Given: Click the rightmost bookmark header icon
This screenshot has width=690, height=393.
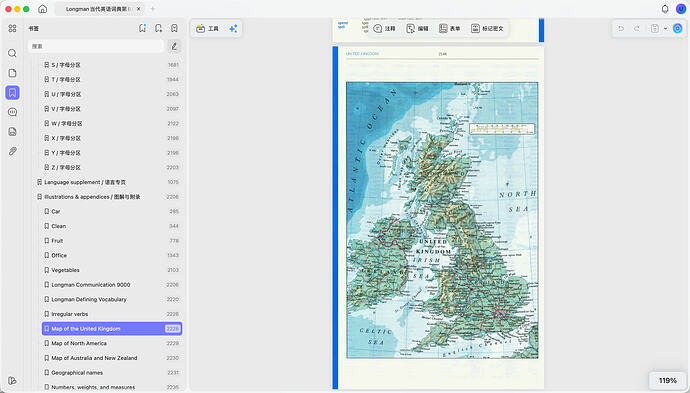Looking at the screenshot, I should [174, 28].
